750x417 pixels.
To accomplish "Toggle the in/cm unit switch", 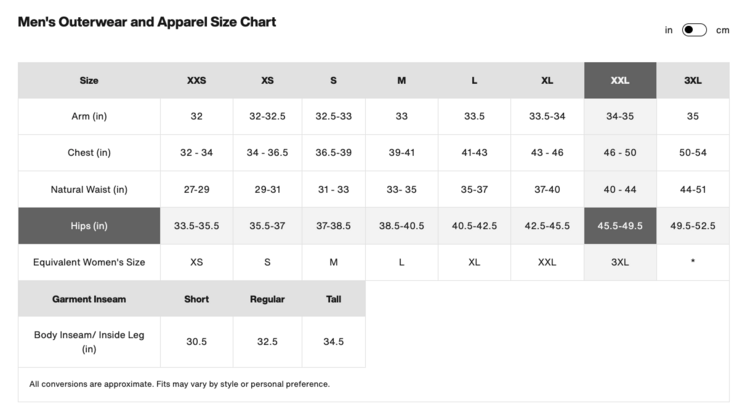I will [x=694, y=30].
